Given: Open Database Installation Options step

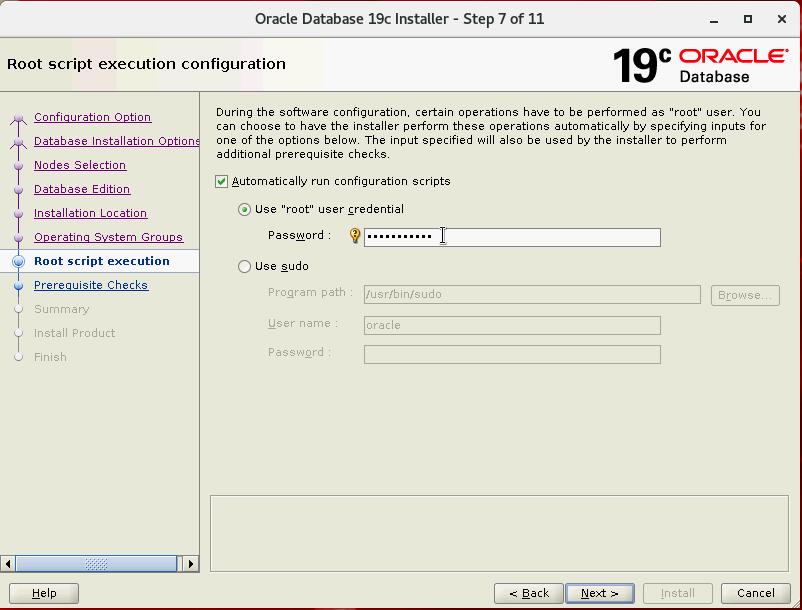Looking at the screenshot, I should 116,142.
